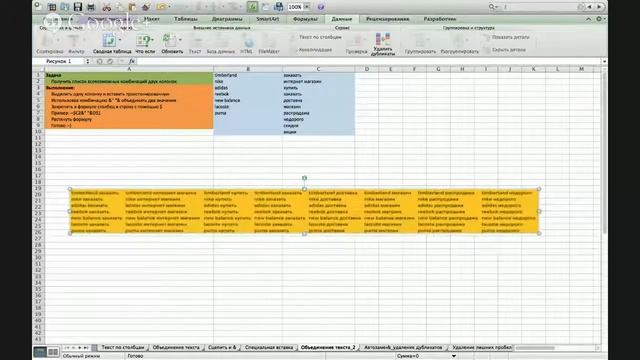The height and width of the screenshot is (360, 640).
Task: Click cell containing timberland
Action: [x=247, y=75]
